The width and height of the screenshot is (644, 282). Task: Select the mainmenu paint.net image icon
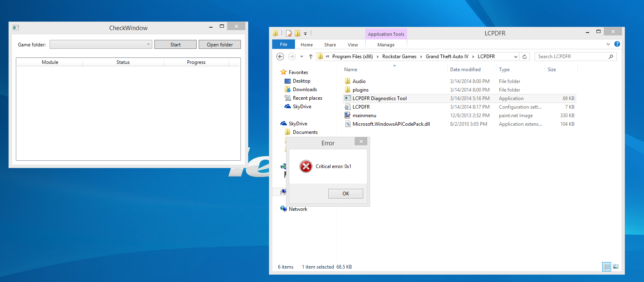(x=347, y=115)
